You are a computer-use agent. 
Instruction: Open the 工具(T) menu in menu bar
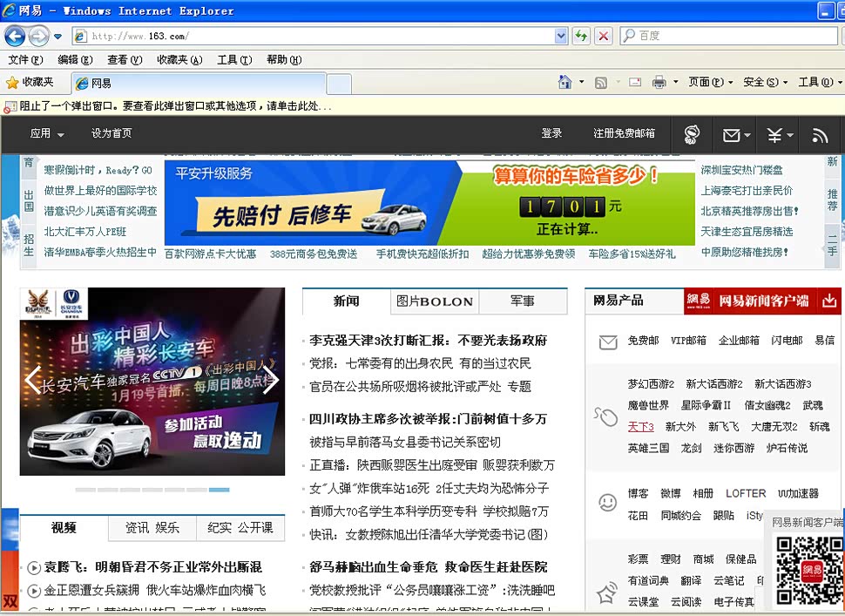(234, 60)
